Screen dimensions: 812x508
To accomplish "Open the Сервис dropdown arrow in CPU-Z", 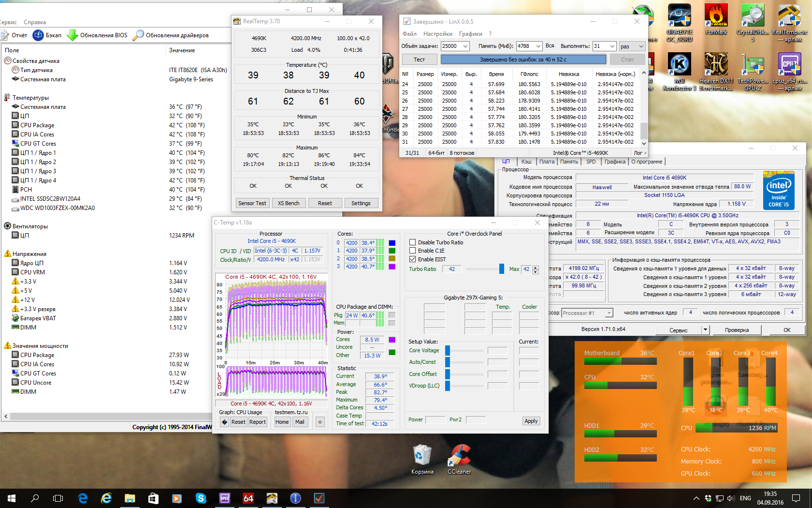I will [705, 330].
